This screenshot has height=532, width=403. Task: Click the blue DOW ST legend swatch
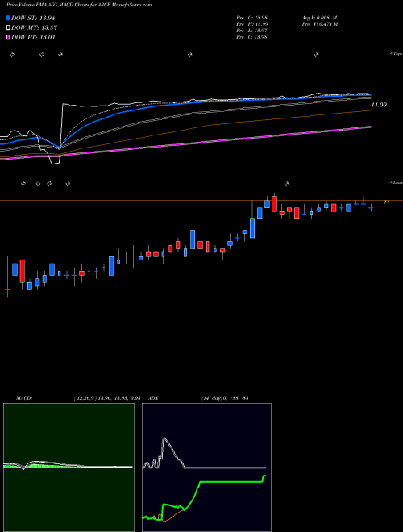[x=8, y=18]
